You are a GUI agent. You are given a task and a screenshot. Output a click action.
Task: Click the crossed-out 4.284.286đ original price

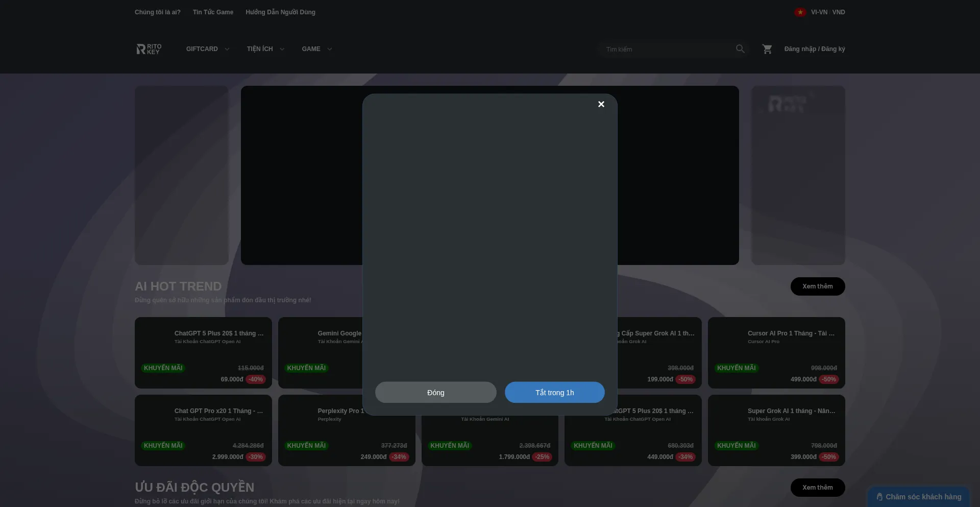(x=248, y=446)
